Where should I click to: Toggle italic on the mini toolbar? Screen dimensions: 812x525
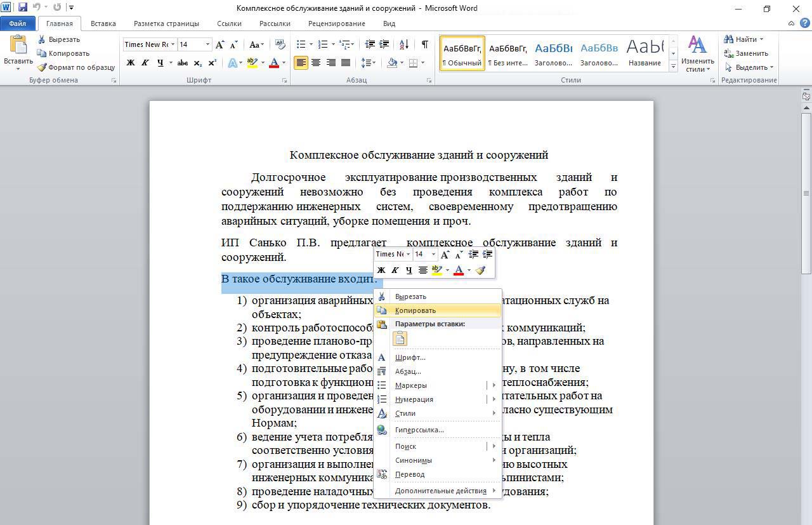click(395, 270)
